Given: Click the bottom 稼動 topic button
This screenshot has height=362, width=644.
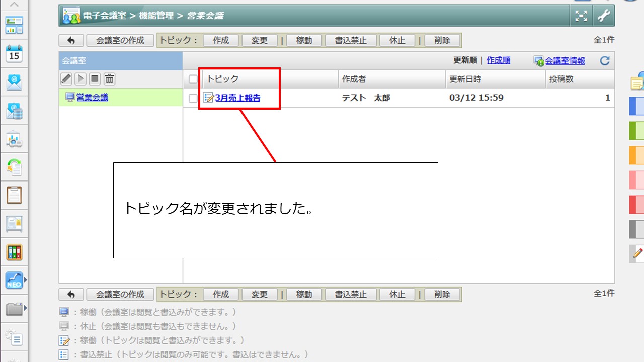Looking at the screenshot, I should 304,294.
